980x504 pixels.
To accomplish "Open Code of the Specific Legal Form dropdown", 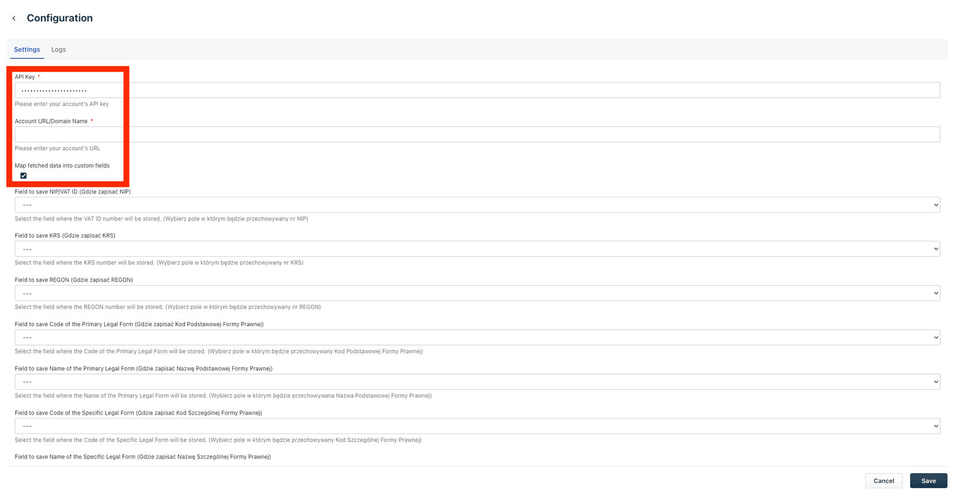I will point(477,426).
